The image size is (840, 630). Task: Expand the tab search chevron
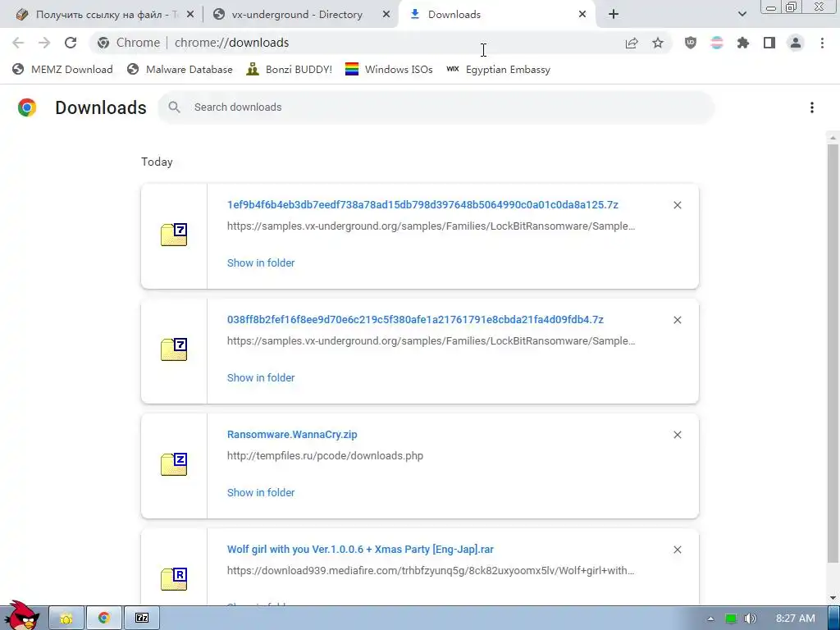742,15
